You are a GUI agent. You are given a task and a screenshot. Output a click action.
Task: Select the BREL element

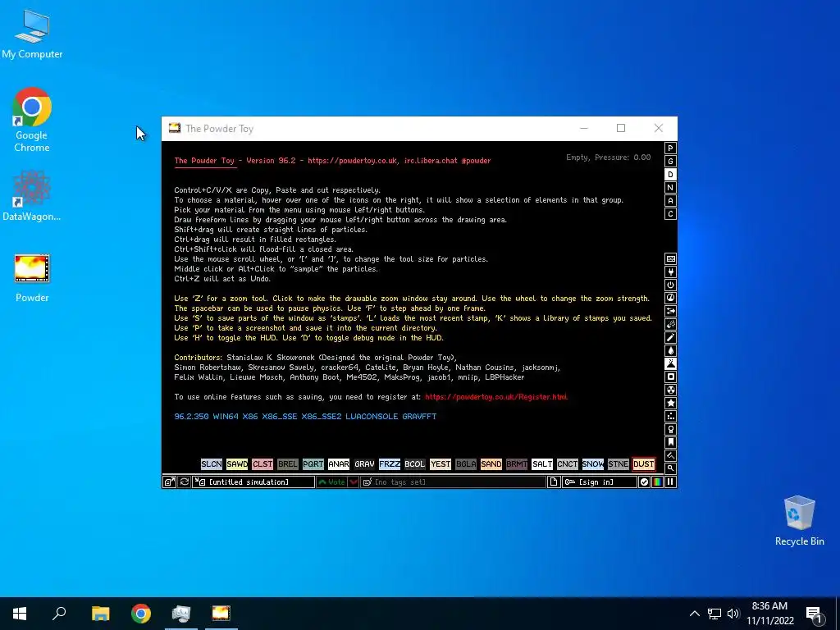coord(288,464)
